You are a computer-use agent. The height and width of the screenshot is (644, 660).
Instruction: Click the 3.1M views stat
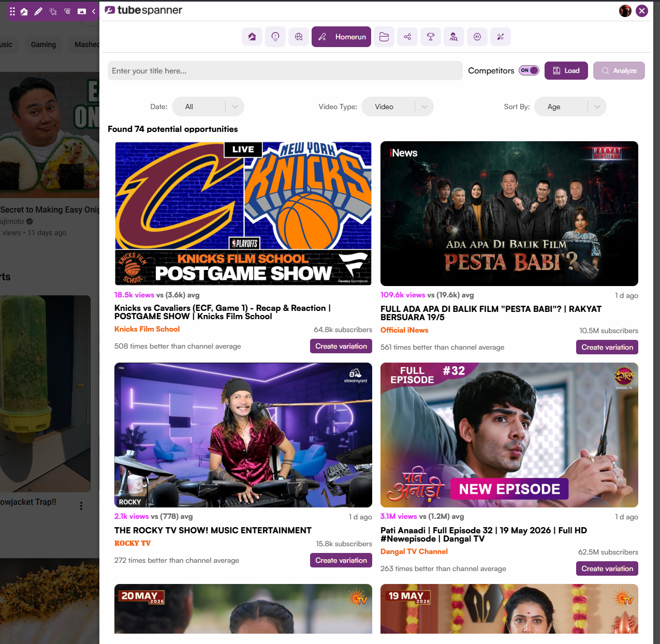(399, 516)
